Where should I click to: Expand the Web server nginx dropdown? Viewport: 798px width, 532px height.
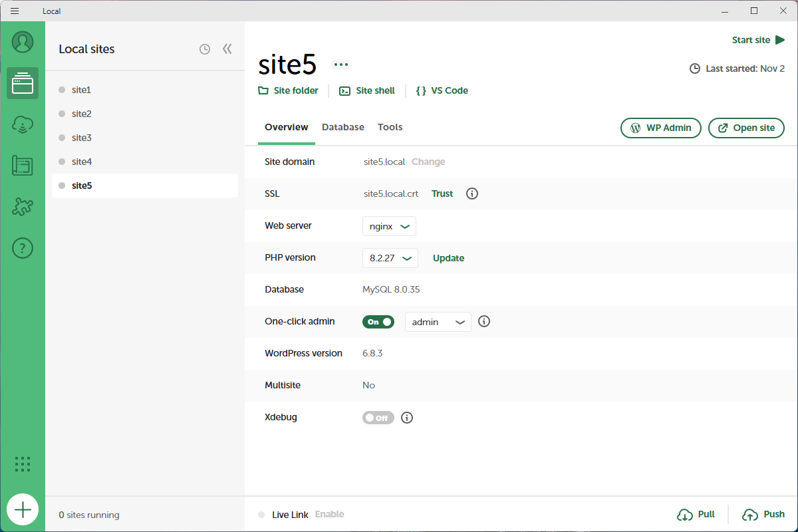click(389, 226)
